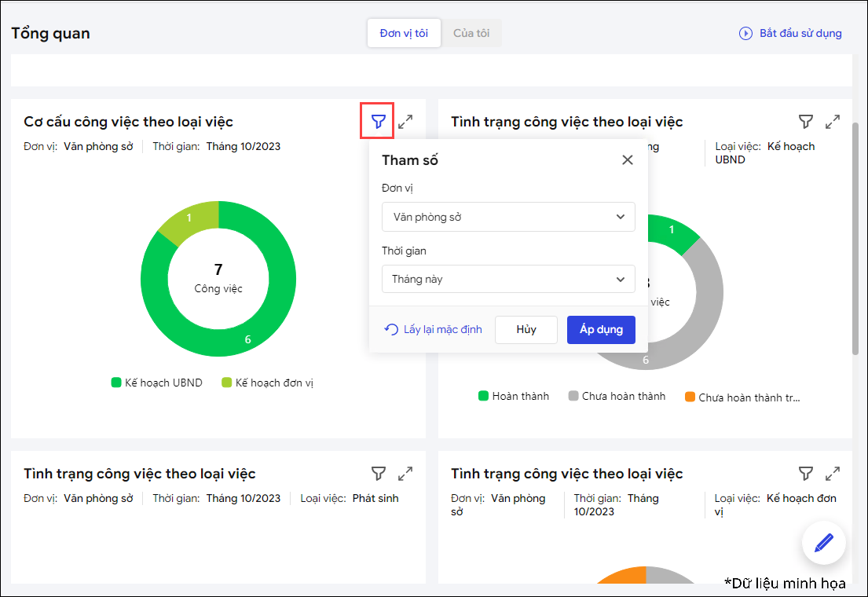This screenshot has height=597, width=868.
Task: Expand Cơ cấu công việc chart to fullscreen
Action: tap(405, 121)
